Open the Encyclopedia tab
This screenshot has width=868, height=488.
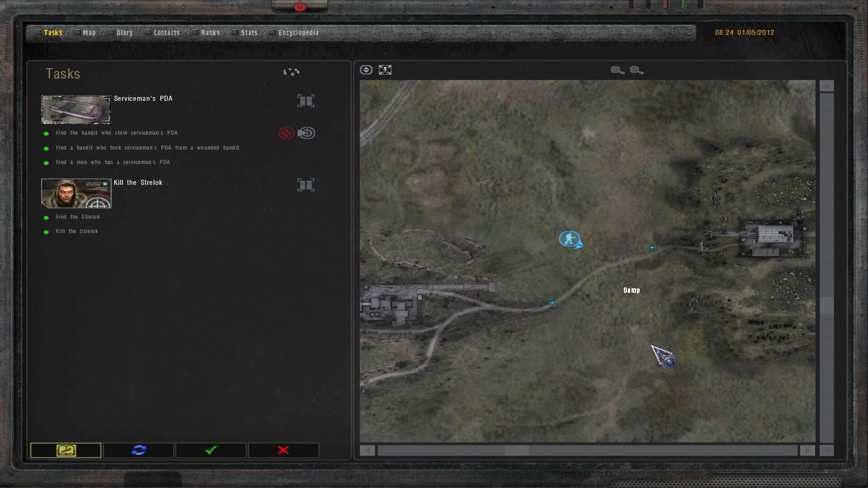(298, 33)
